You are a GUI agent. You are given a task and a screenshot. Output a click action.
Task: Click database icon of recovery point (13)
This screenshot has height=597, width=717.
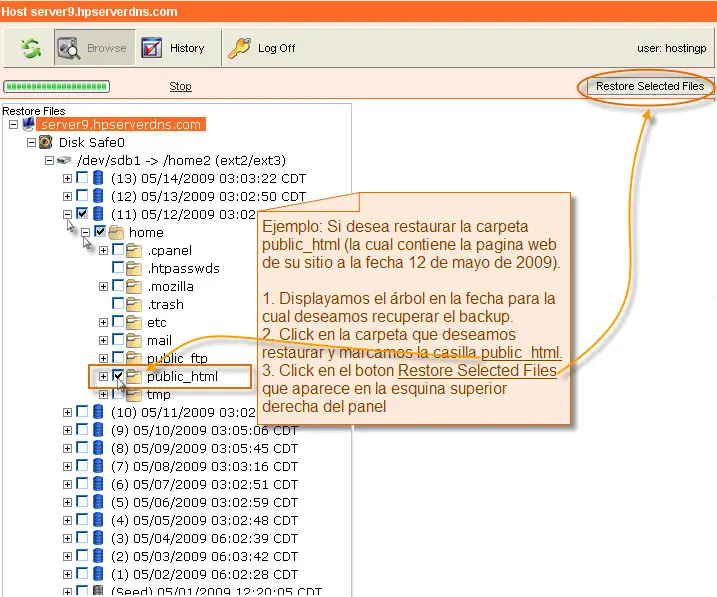(x=98, y=178)
